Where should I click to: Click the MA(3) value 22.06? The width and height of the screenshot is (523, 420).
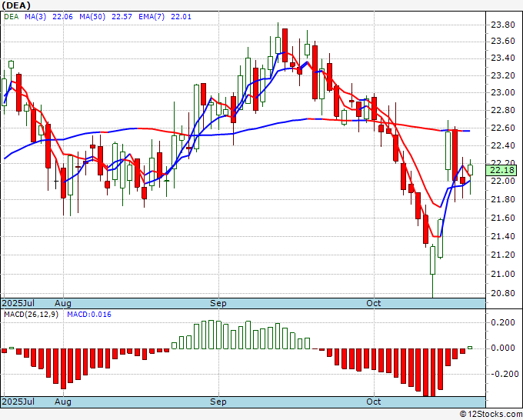click(x=62, y=17)
